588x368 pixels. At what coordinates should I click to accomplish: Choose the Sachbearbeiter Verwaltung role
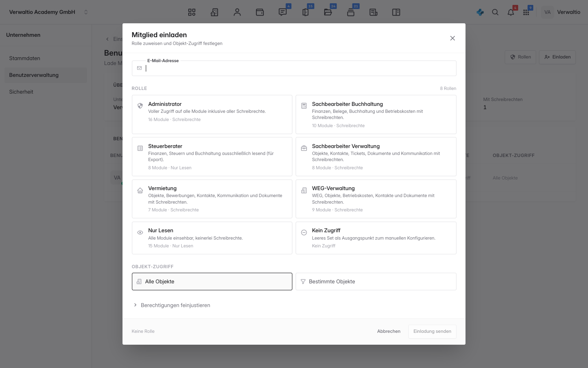point(376,157)
